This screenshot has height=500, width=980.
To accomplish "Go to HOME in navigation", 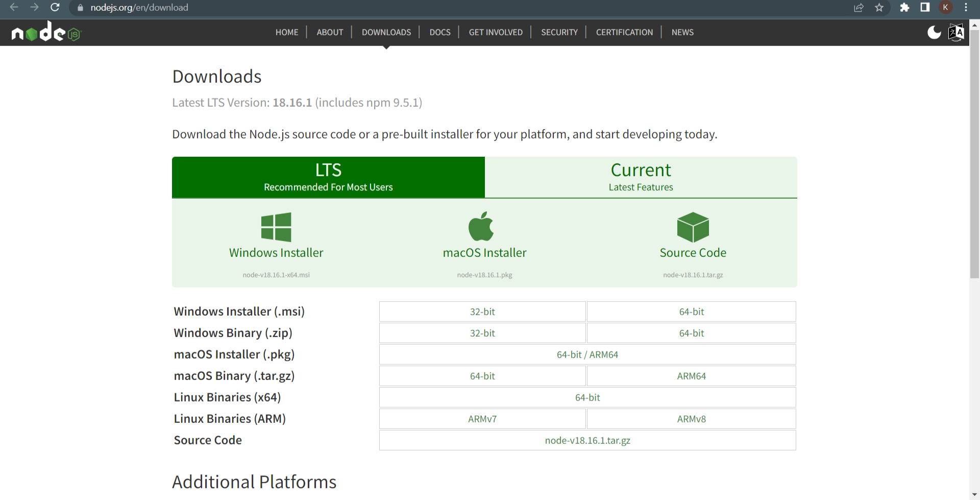I will point(287,32).
